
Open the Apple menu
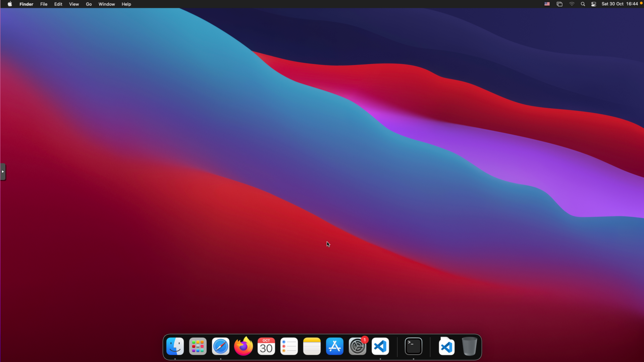(10, 4)
